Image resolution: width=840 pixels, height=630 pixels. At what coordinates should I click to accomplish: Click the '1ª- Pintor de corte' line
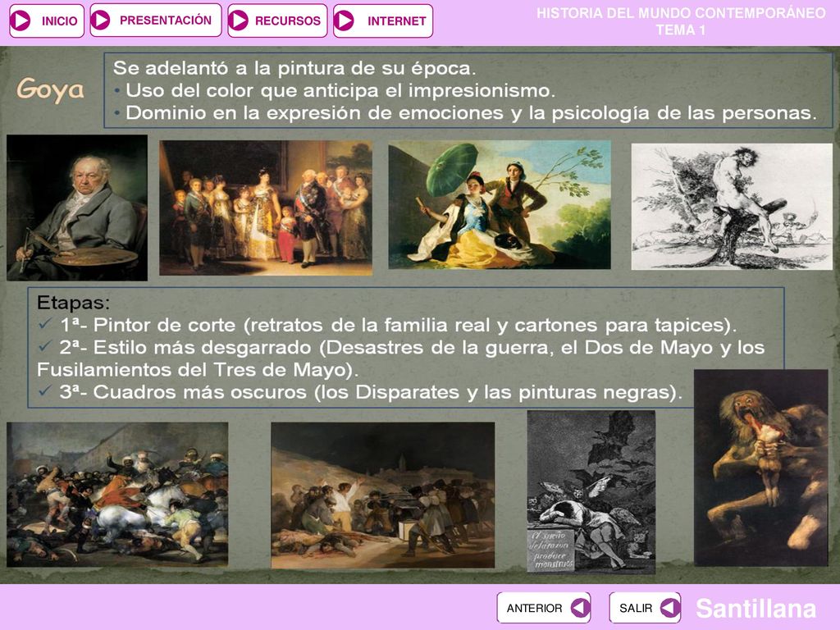pos(387,325)
